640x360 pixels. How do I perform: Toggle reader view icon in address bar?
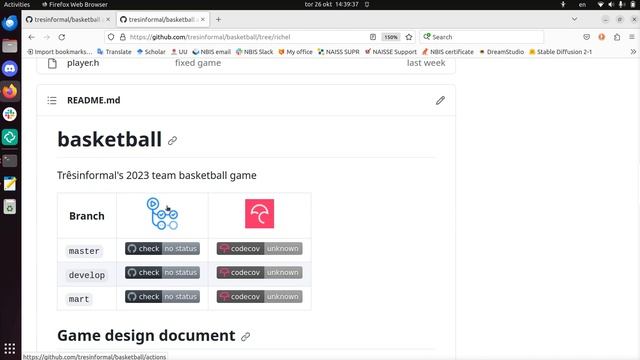(373, 37)
